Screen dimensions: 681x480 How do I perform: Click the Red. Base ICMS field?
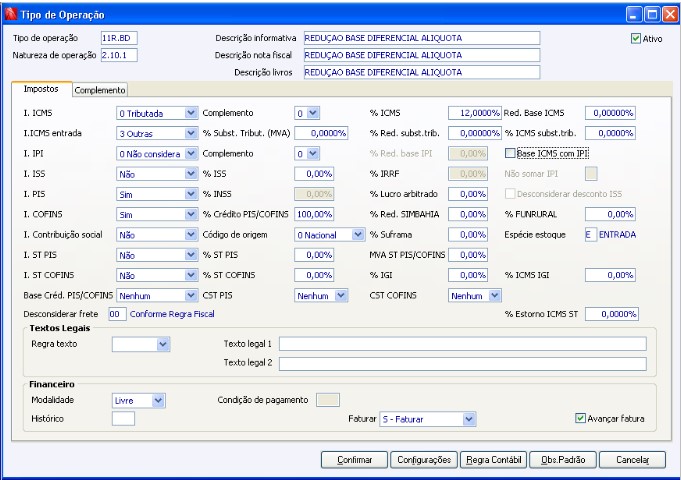point(610,113)
